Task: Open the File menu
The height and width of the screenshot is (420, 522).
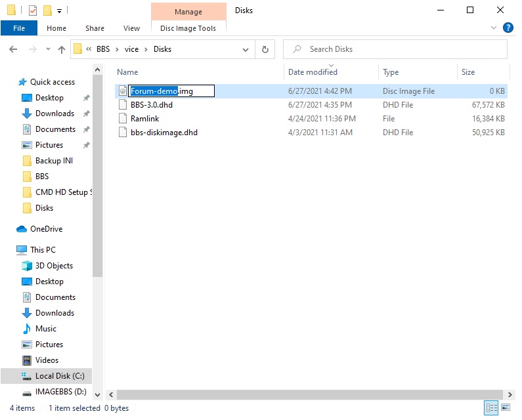Action: point(19,28)
